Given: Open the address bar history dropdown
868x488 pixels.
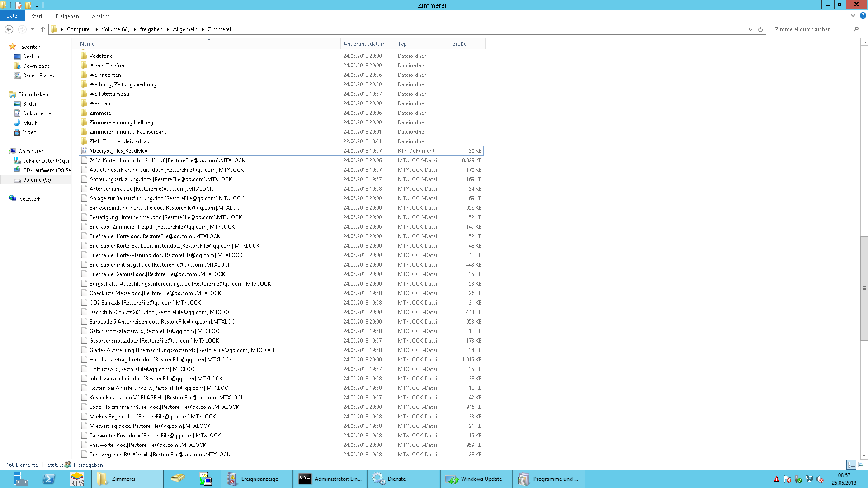Looking at the screenshot, I should tap(750, 29).
